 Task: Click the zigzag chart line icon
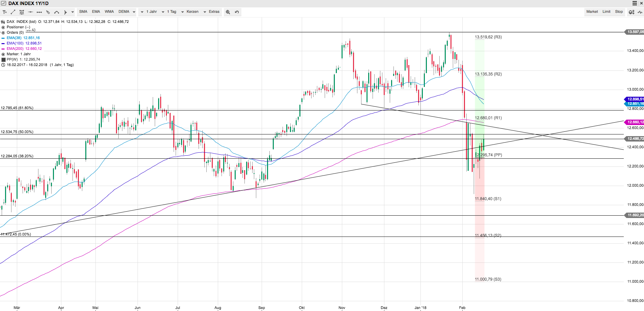point(640,12)
